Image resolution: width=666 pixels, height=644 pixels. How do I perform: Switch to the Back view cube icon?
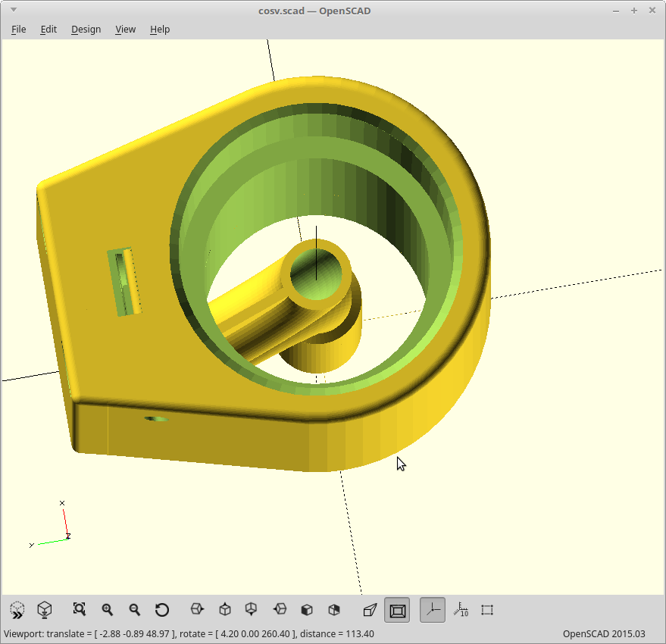point(334,609)
